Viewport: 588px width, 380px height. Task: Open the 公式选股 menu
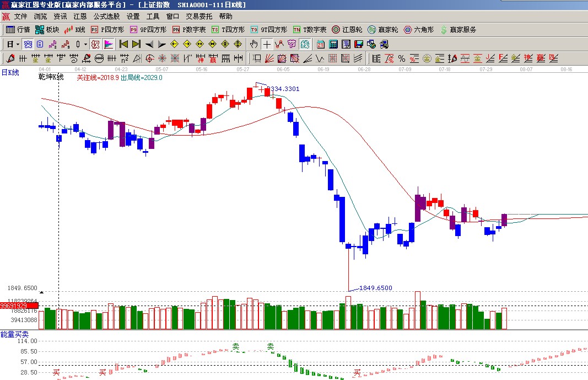pos(106,17)
